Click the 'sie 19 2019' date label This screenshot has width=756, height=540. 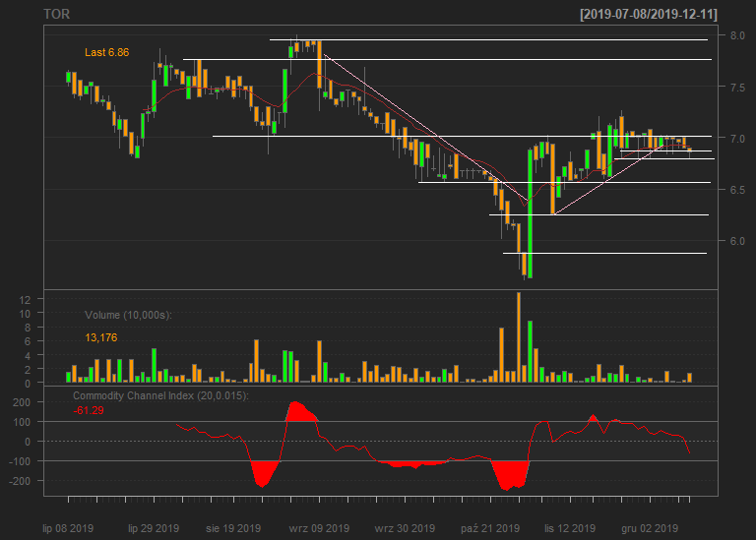coord(233,528)
